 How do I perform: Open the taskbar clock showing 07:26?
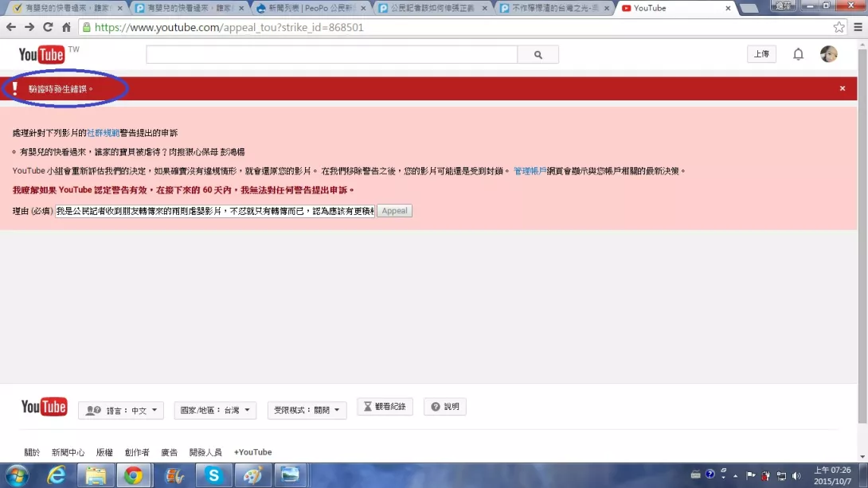coord(832,476)
